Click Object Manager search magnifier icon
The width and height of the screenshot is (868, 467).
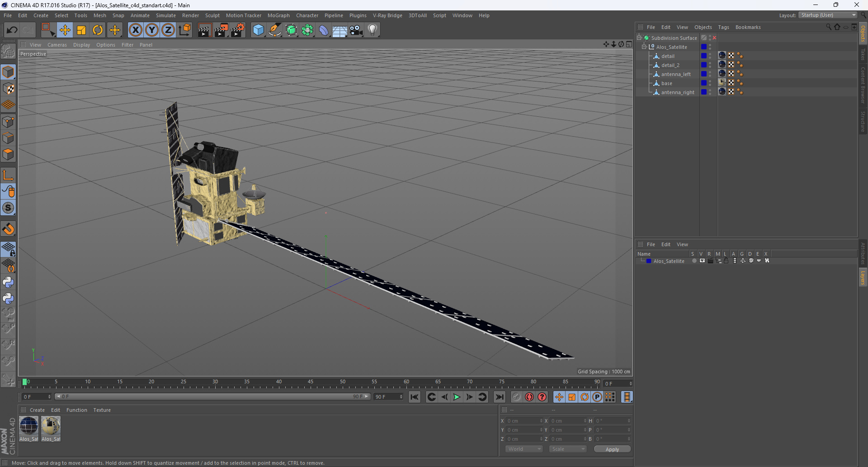tap(828, 27)
